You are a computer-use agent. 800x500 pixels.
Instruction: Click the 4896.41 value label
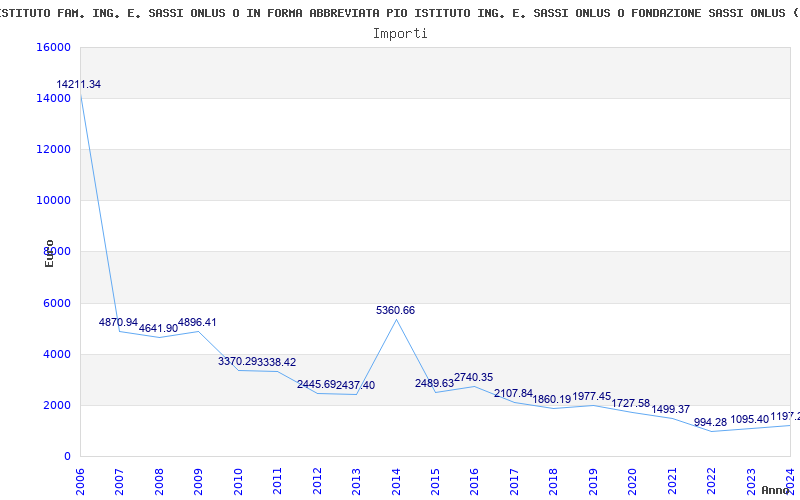tap(197, 322)
